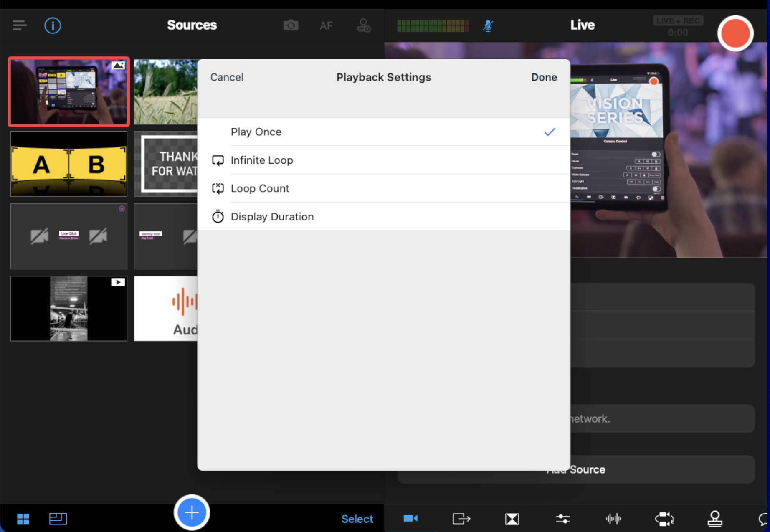Screen dimensions: 770x532
Task: Flip camera using the camera switch icon
Action: (291, 25)
